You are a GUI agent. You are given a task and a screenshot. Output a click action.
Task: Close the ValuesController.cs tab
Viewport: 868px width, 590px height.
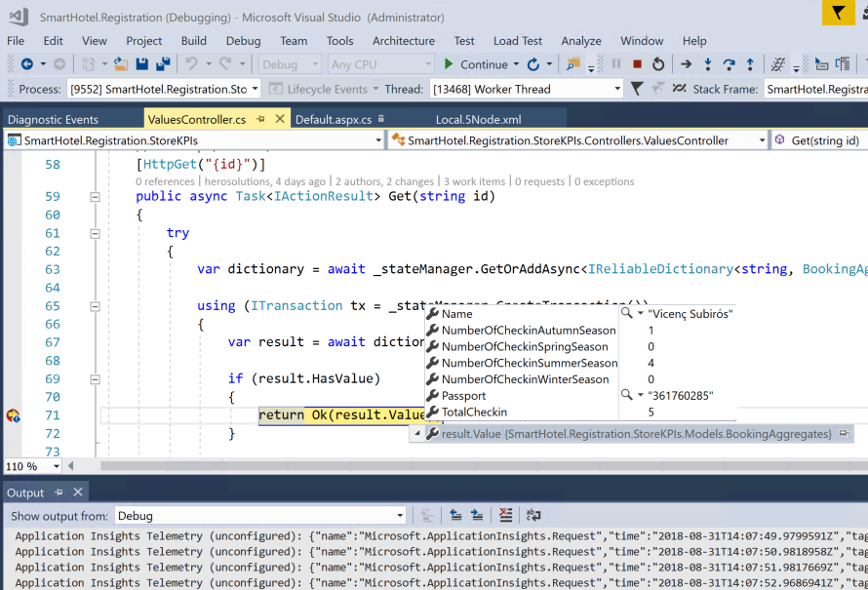coord(280,119)
